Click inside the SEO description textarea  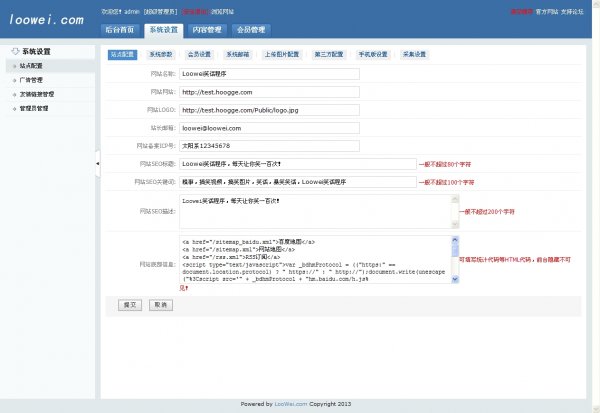(316, 211)
